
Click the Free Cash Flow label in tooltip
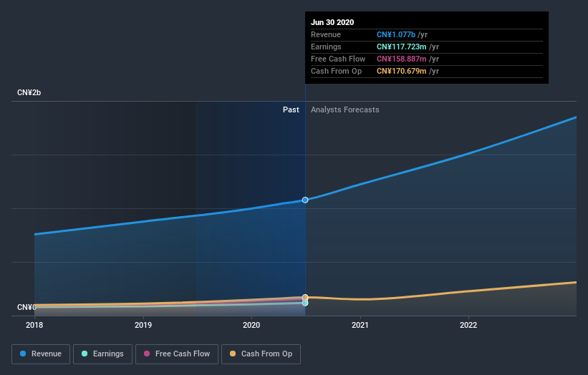point(338,59)
